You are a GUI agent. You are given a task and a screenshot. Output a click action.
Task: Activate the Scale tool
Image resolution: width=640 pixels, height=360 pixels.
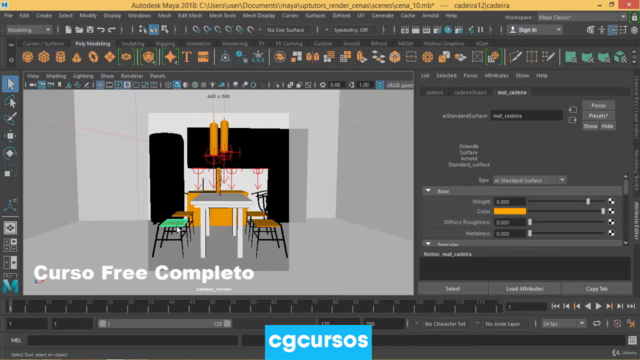tap(10, 171)
